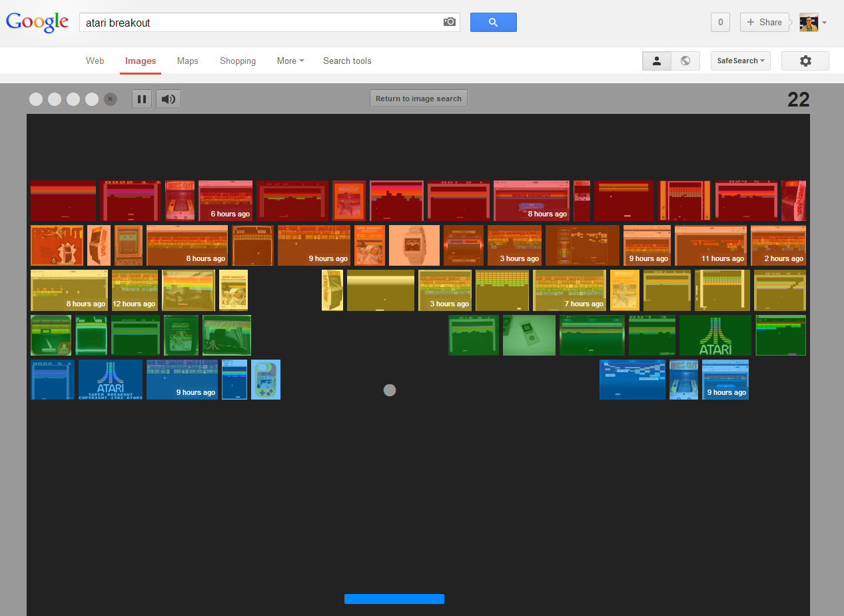The width and height of the screenshot is (844, 616).
Task: Click the gray bouncing ball
Action: tap(390, 390)
